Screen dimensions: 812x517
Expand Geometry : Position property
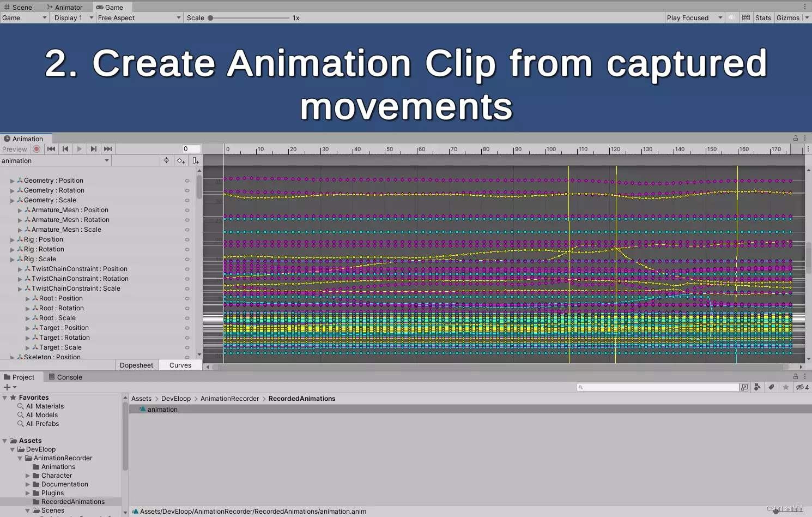point(12,181)
